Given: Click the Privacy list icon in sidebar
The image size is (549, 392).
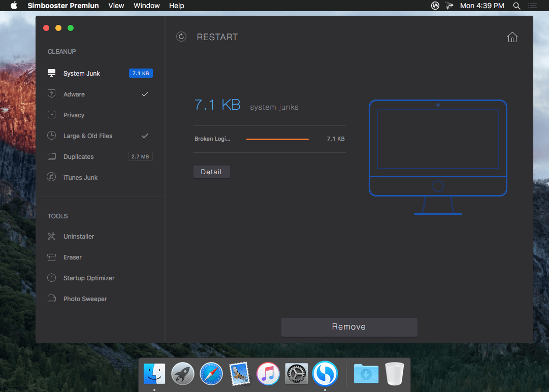Looking at the screenshot, I should click(x=51, y=114).
